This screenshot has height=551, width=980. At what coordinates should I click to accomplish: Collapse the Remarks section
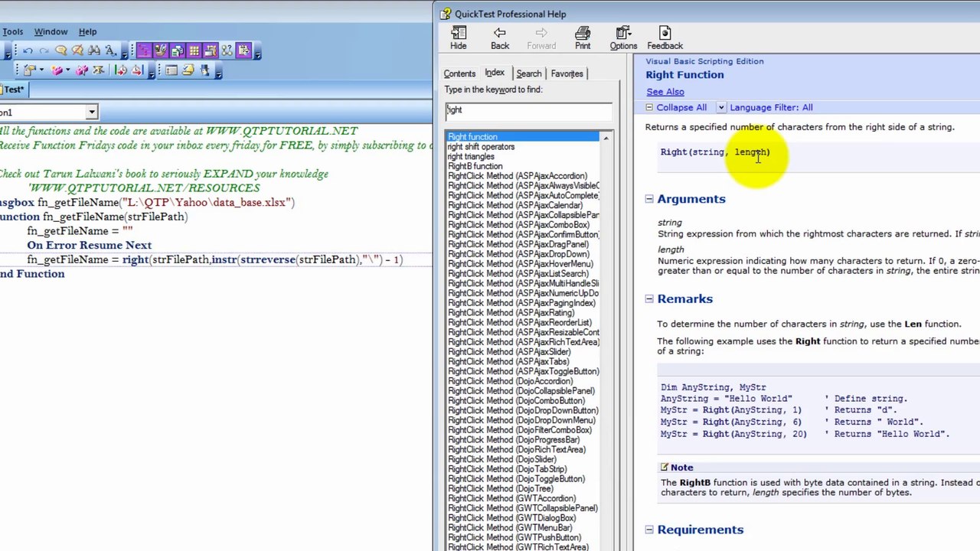pos(649,299)
